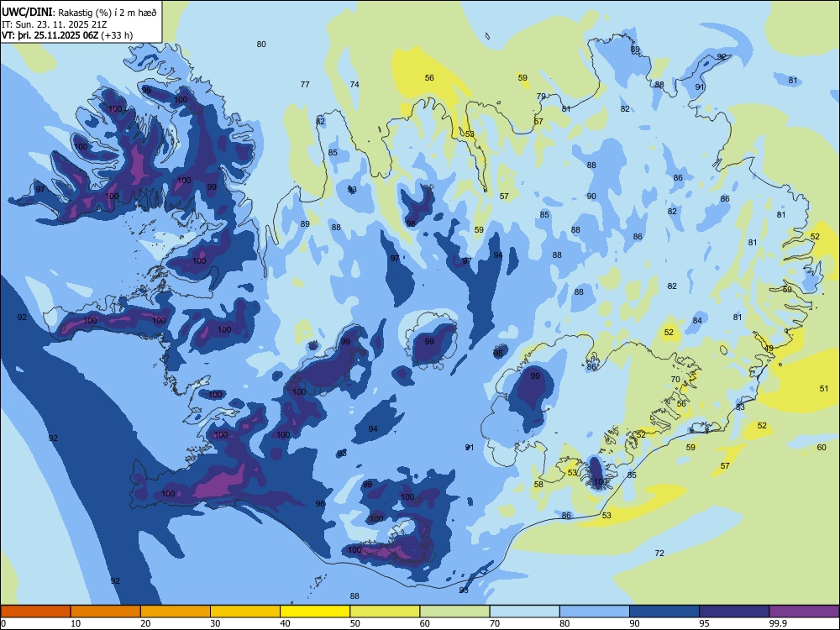Click the dark indigo 95–99.9 legend swatch
The image size is (840, 630).
pos(734,612)
